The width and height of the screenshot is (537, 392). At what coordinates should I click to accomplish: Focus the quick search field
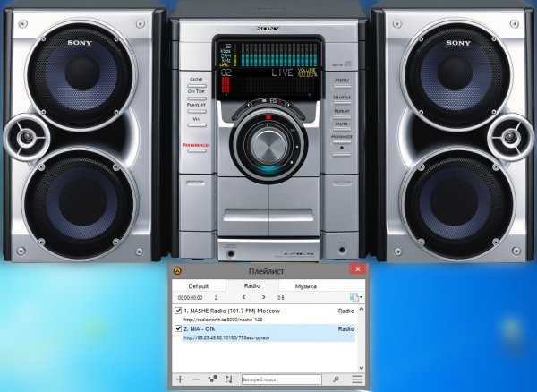pyautogui.click(x=282, y=379)
